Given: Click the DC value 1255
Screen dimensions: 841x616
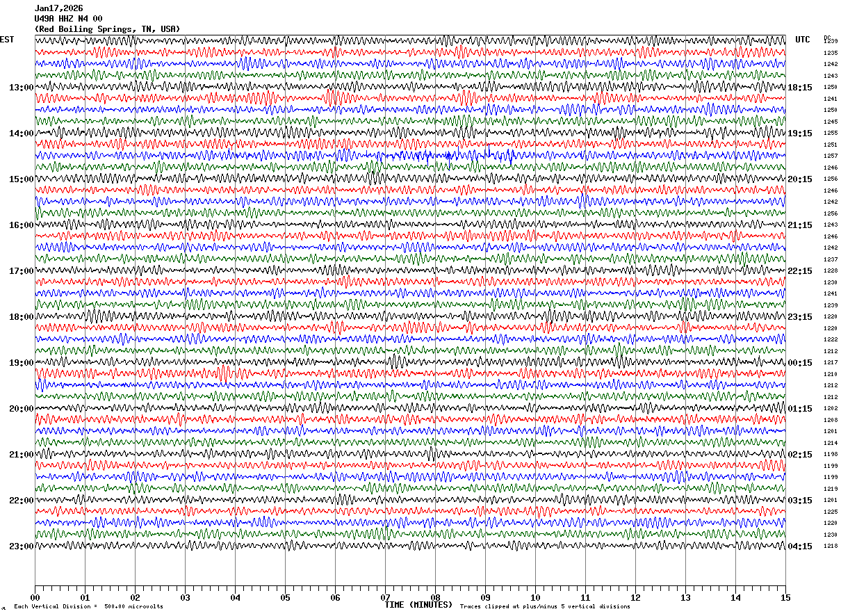Looking at the screenshot, I should 831,133.
